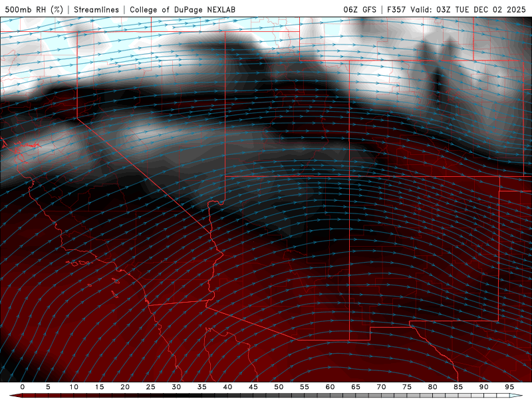This screenshot has width=532, height=399.
Task: Click the "50" label on the color scale
Action: click(x=279, y=387)
